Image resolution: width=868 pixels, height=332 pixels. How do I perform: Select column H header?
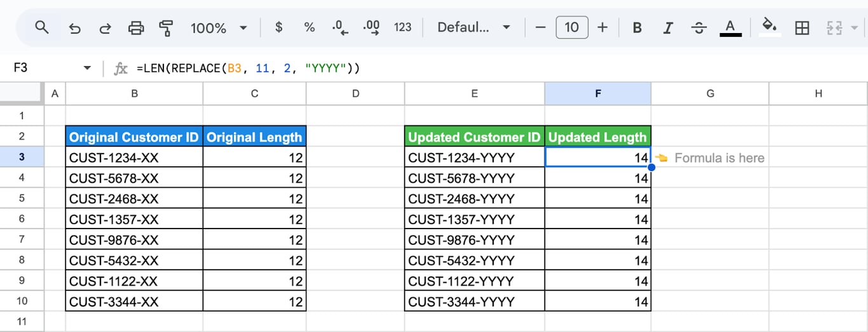point(818,93)
